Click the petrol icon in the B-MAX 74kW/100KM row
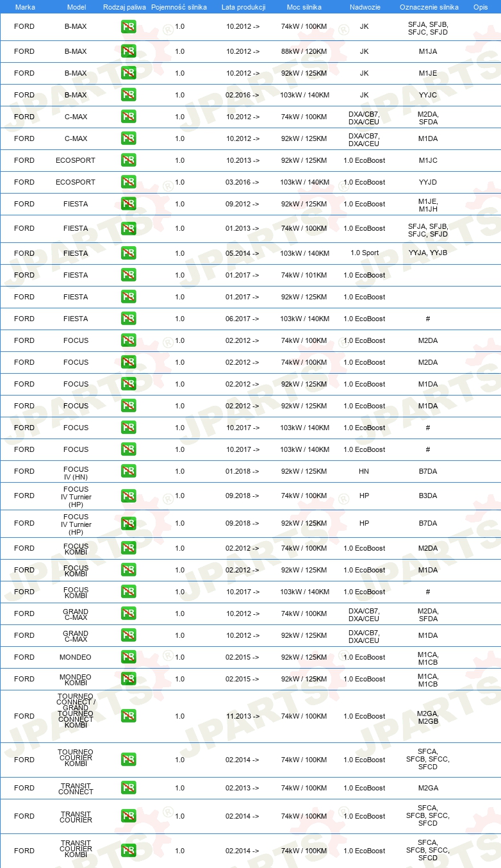This screenshot has width=501, height=868. 129,27
